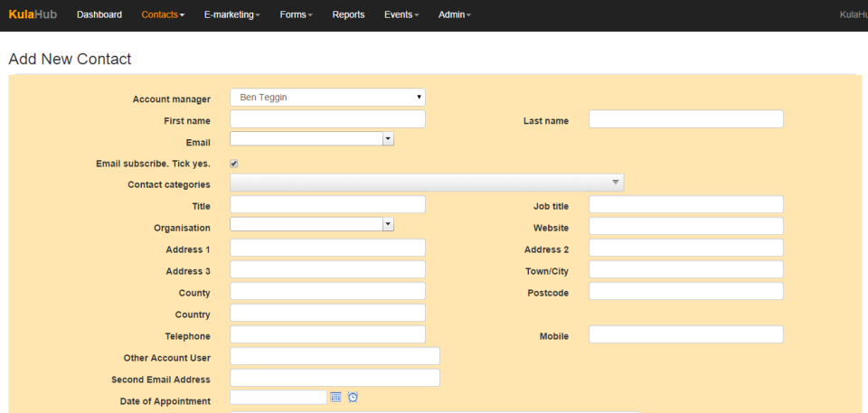Untick the Email subscribe checkbox
Screen dimensions: 868x413
click(233, 164)
